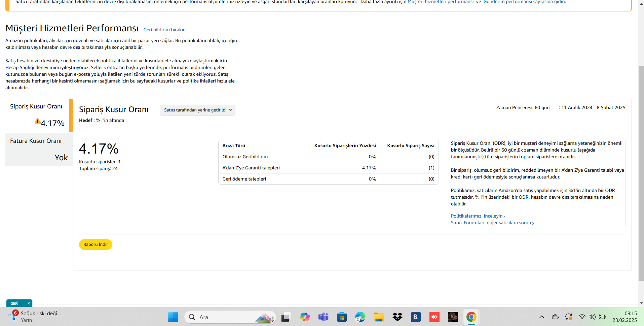The image size is (644, 326).
Task: Click the Toplam sipariş: 24 text
Action: 98,168
